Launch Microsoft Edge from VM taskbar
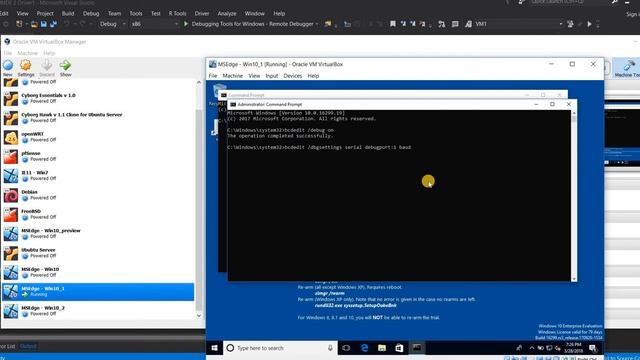 tap(364, 348)
